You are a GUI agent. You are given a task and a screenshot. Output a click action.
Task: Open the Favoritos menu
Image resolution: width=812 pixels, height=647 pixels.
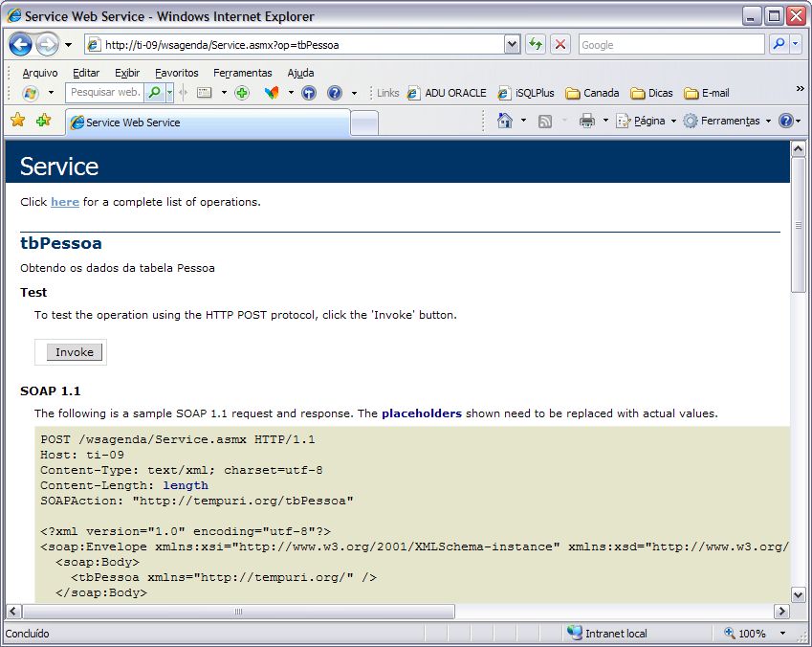[176, 73]
